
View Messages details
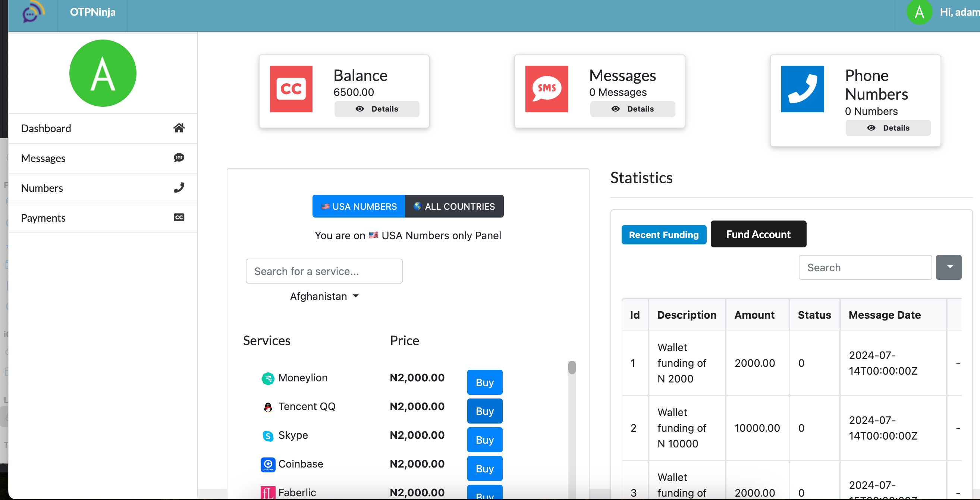633,109
